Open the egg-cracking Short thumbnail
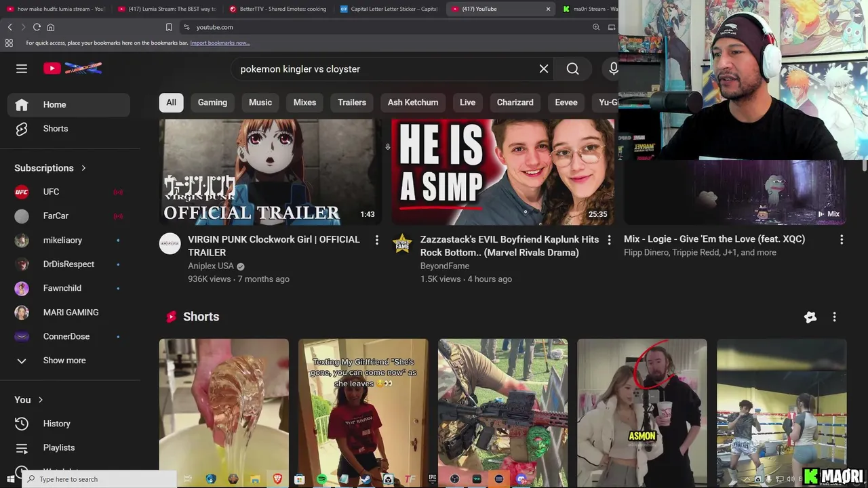This screenshot has height=488, width=868. (x=224, y=412)
